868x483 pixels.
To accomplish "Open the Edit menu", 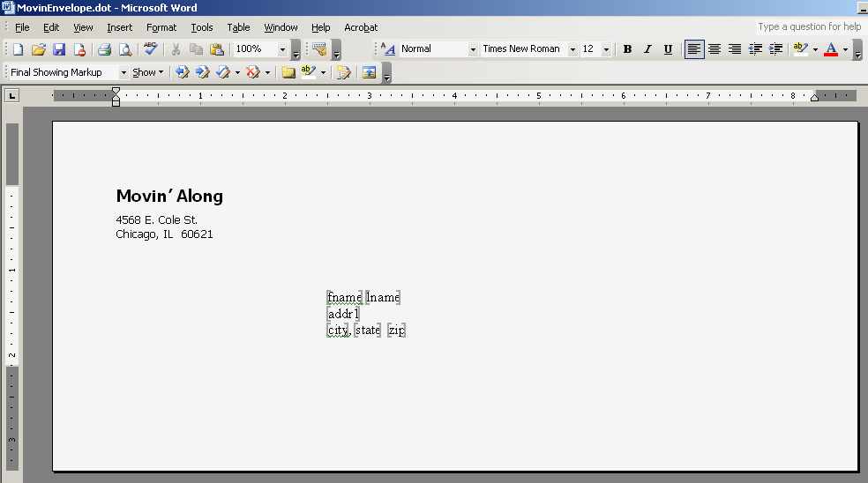I will [x=51, y=27].
